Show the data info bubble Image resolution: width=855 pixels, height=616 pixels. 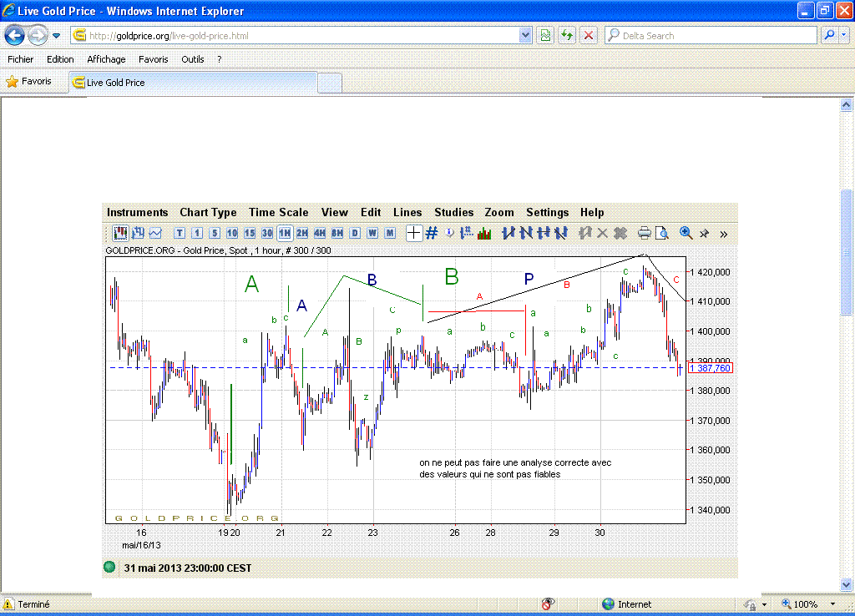tap(449, 234)
